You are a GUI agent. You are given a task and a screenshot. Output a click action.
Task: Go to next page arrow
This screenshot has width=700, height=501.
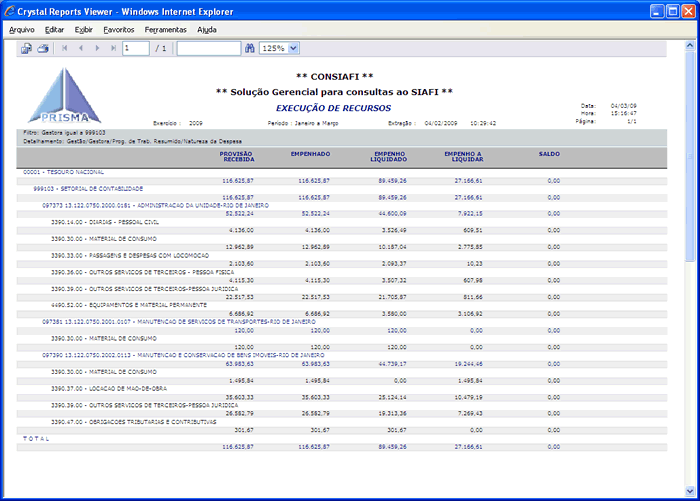[97, 48]
